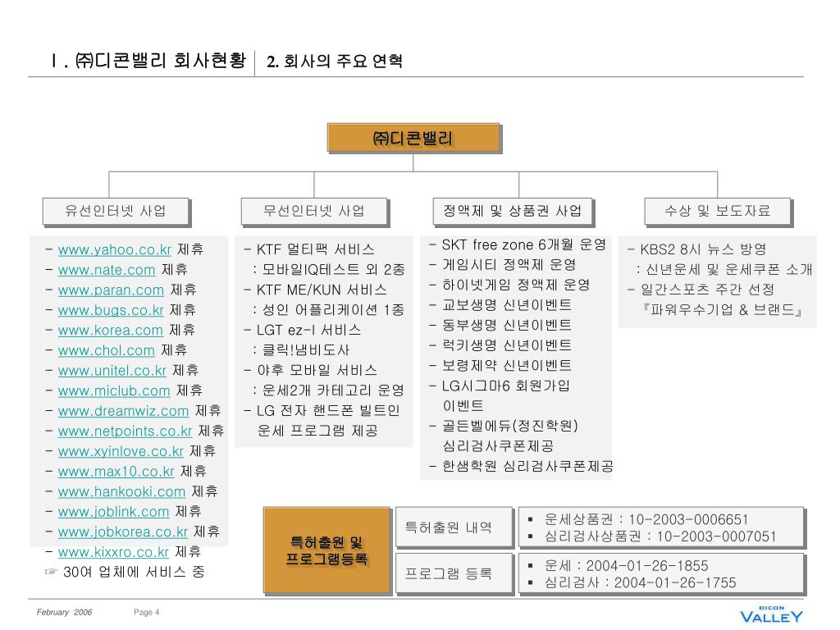Click the text 일간스포츠 주간 선정
The image size is (840, 630).
point(707,290)
